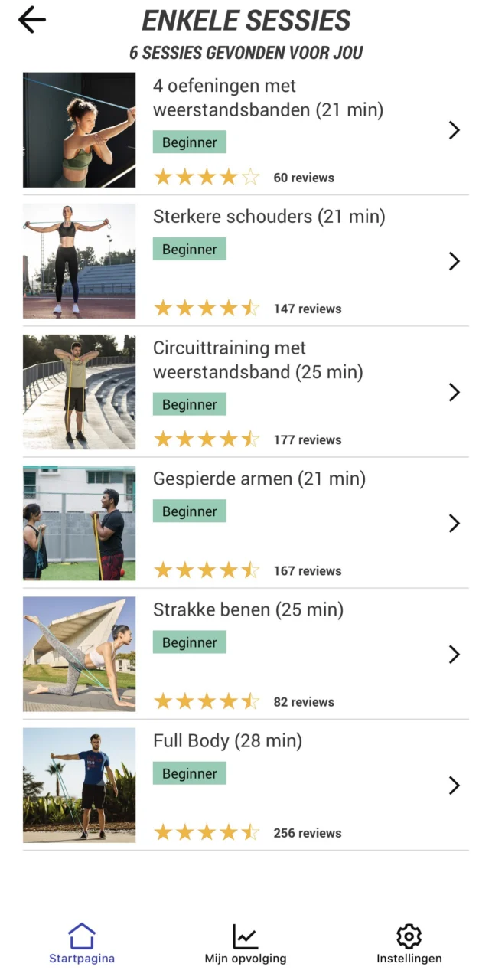Expand the 4 oefeningen met weerstandsbanden chevron
Screen dimensions: 492x980
[x=454, y=130]
